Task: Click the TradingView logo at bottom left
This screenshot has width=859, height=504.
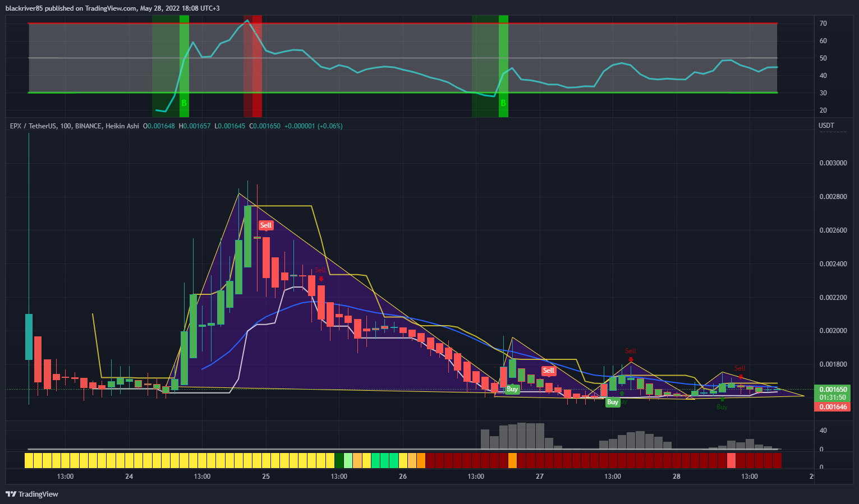Action: coord(32,494)
